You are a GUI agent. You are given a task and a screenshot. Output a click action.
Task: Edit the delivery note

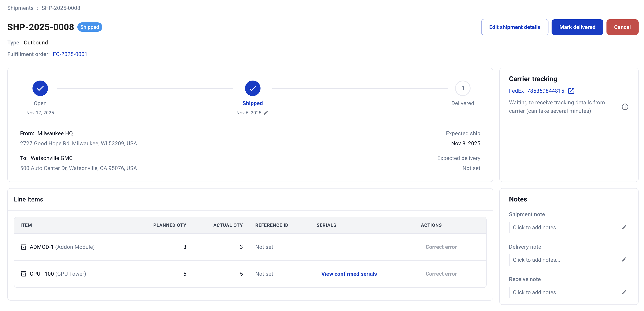tap(624, 259)
